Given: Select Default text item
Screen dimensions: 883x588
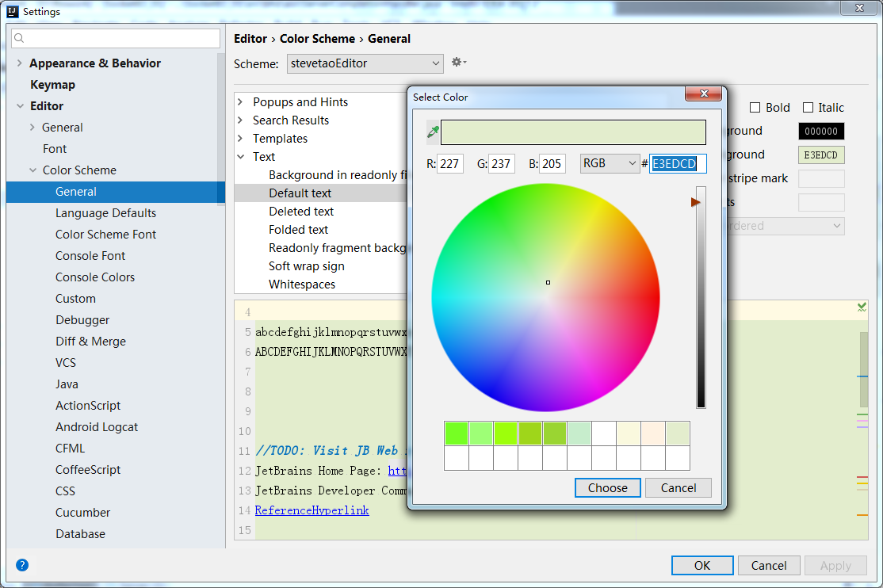Looking at the screenshot, I should coord(300,193).
